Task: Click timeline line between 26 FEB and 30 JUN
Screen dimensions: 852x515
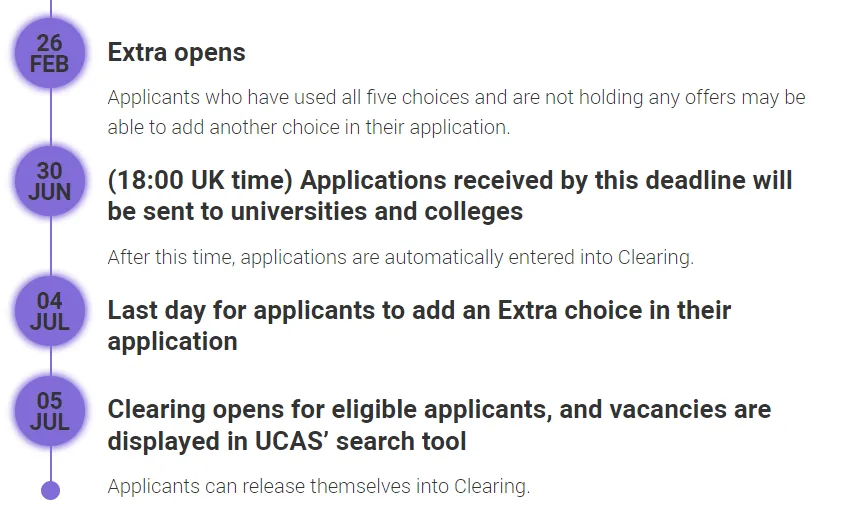Action: [x=49, y=118]
